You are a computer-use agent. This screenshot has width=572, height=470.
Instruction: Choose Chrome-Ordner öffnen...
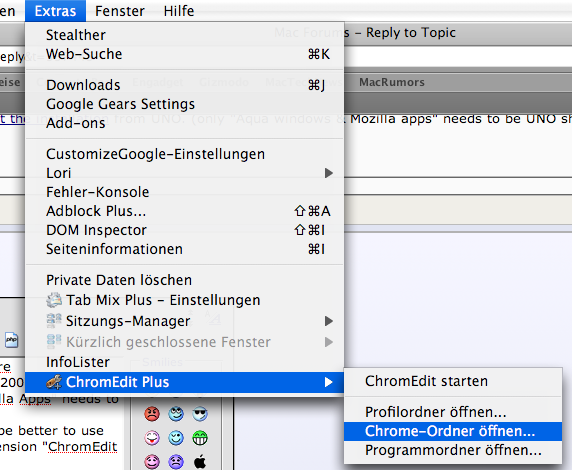[x=453, y=431]
